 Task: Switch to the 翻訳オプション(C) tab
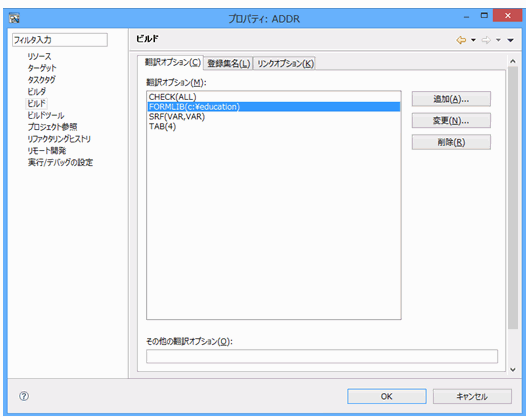[172, 62]
